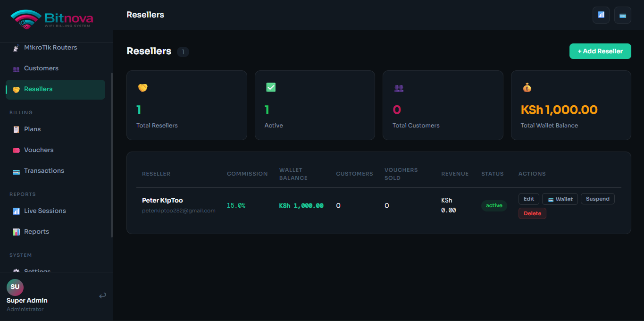Click the top bar chart icon button
This screenshot has width=644, height=321.
point(601,15)
